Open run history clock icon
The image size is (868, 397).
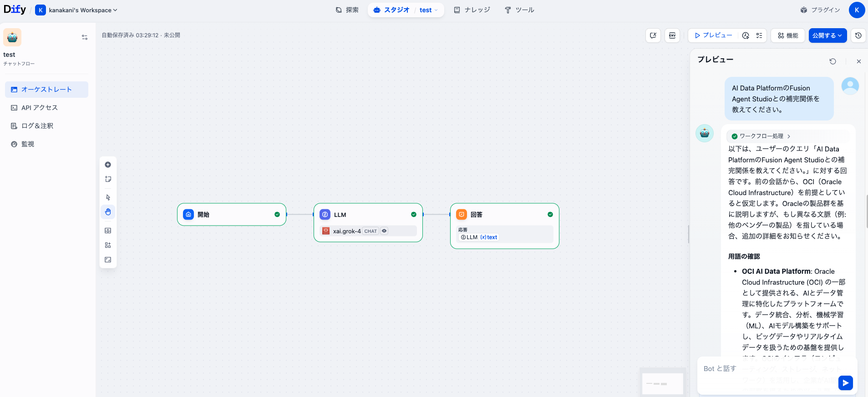coord(746,35)
